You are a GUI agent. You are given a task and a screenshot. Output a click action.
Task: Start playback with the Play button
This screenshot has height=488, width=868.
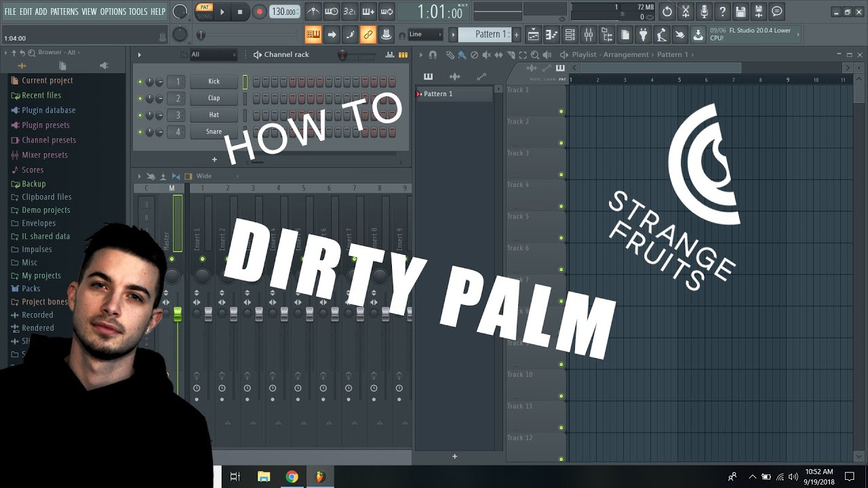coord(222,12)
